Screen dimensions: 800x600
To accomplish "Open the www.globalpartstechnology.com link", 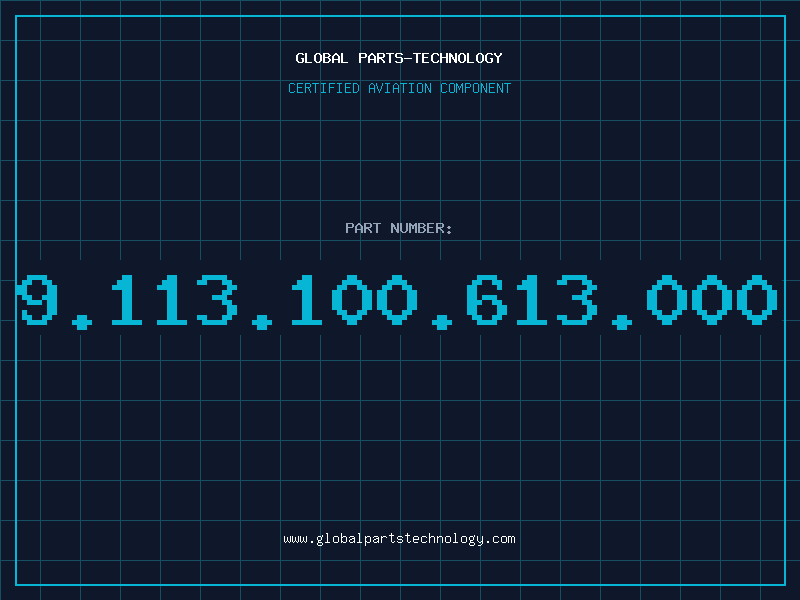I will click(399, 539).
